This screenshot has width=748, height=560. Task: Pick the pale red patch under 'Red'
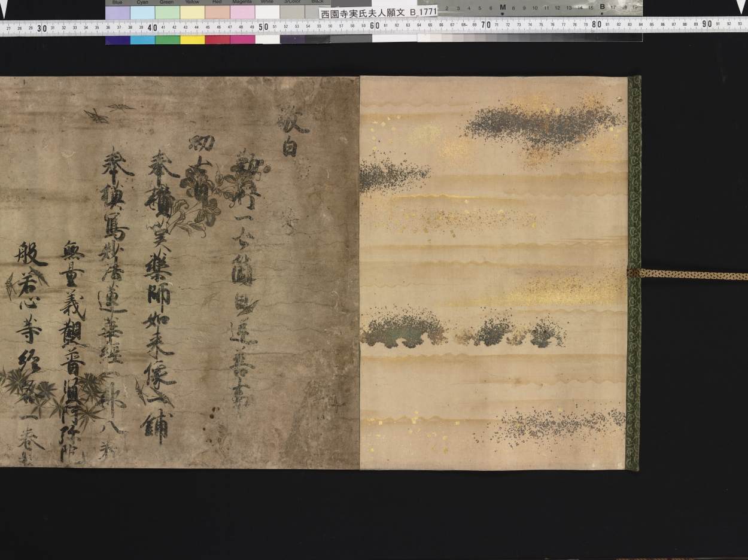[217, 12]
